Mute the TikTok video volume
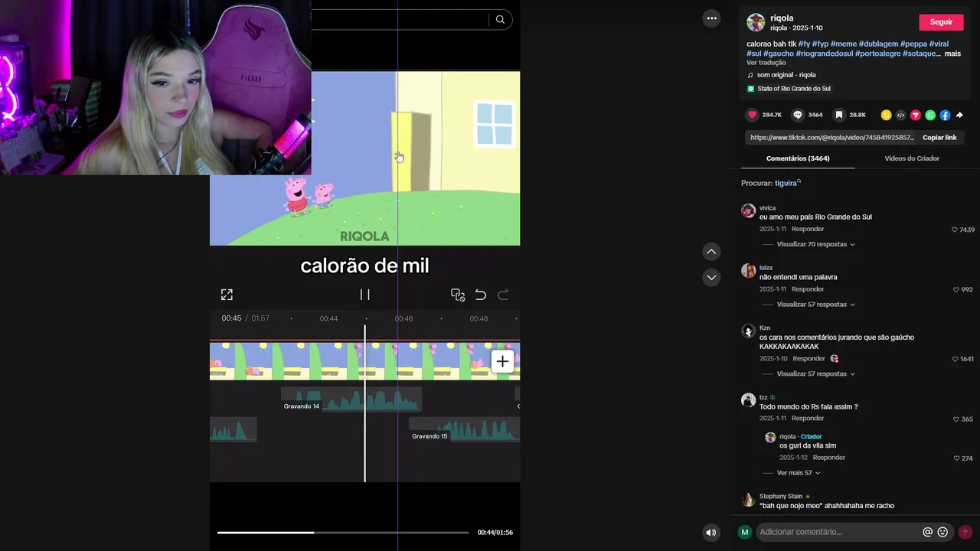 [711, 532]
